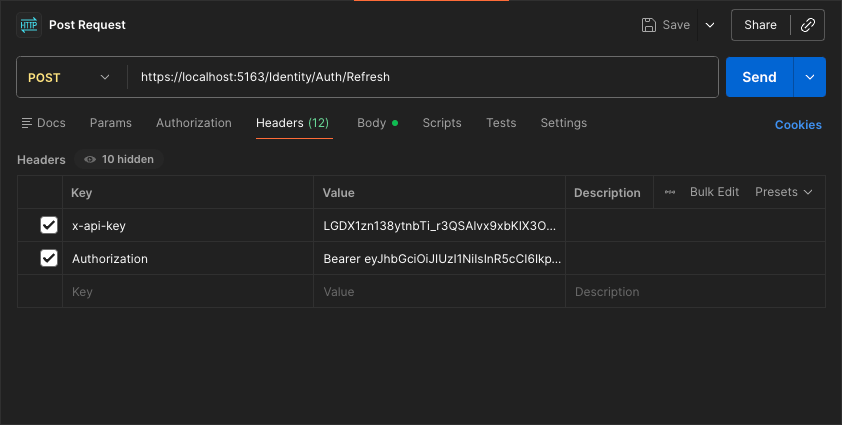This screenshot has width=842, height=425.
Task: Click the Bearer token value cell
Action: point(439,258)
